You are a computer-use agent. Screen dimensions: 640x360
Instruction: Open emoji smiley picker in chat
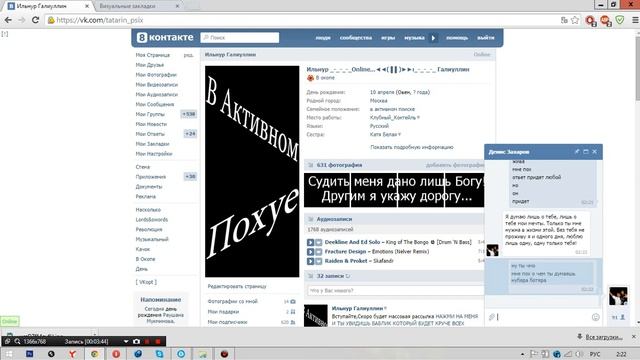click(596, 317)
